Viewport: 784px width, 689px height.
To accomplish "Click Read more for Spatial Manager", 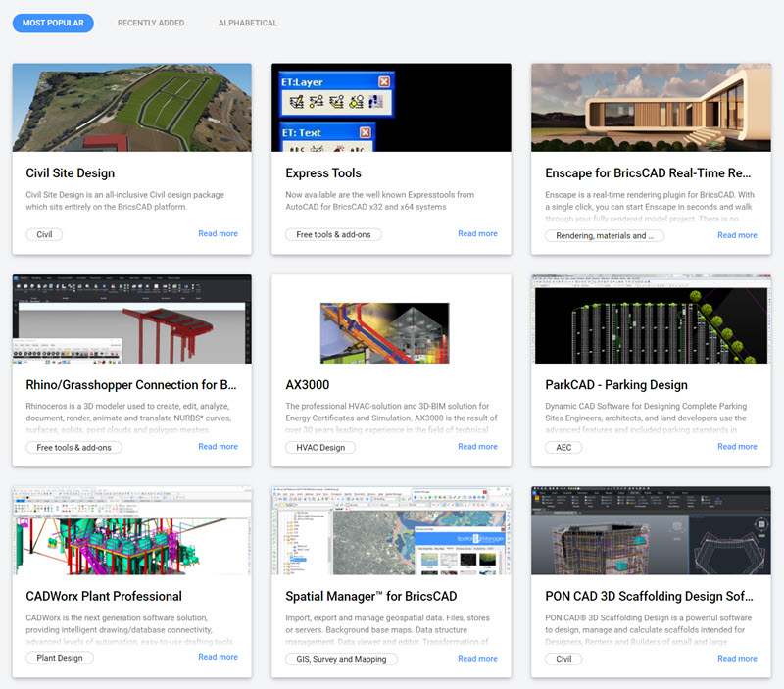I will coord(477,659).
